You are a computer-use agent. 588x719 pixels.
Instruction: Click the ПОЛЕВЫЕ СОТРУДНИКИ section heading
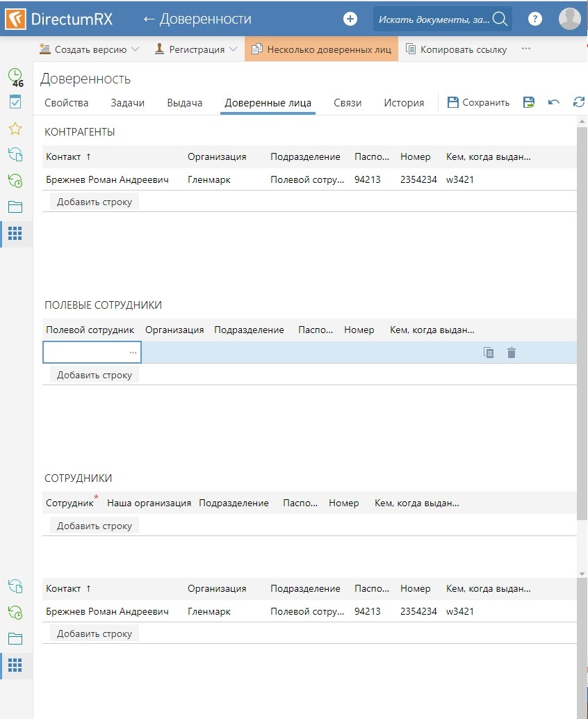103,305
